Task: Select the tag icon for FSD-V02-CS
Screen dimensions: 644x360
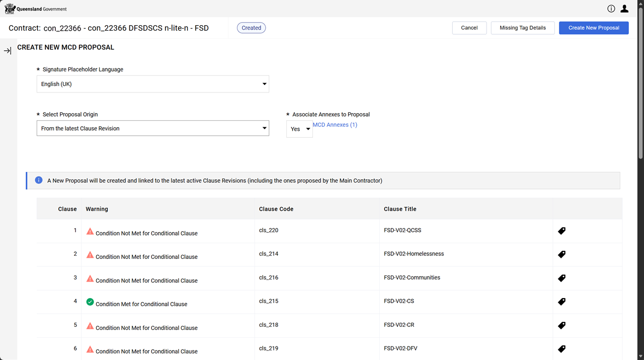Action: click(x=561, y=302)
